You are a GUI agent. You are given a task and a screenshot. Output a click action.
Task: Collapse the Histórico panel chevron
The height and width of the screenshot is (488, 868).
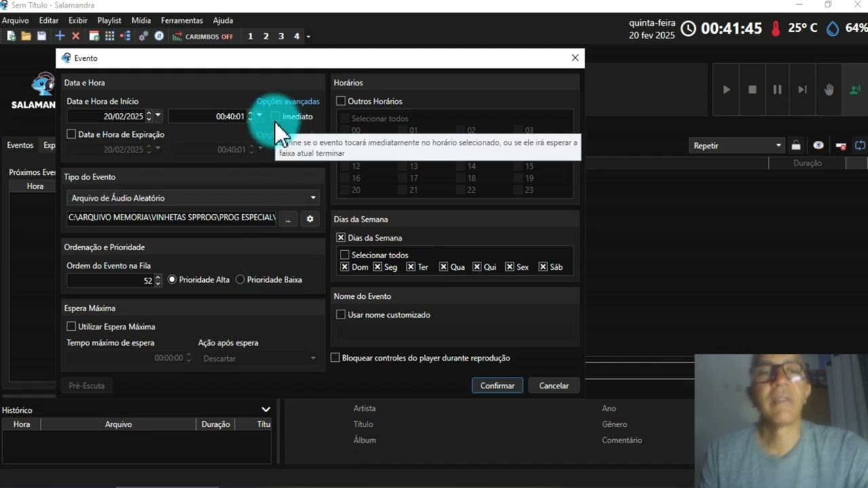[x=266, y=409]
